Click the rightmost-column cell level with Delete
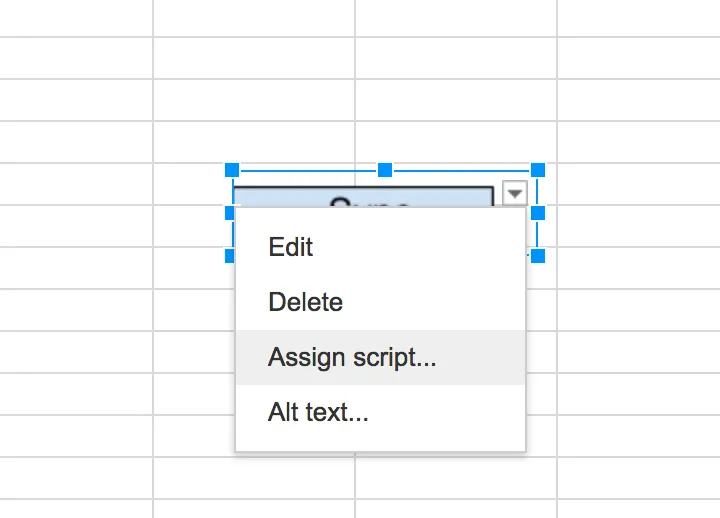720x518 pixels. tap(638, 310)
